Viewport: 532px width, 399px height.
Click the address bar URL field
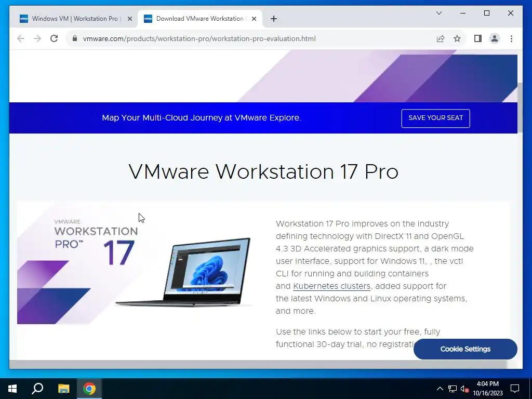pyautogui.click(x=251, y=38)
